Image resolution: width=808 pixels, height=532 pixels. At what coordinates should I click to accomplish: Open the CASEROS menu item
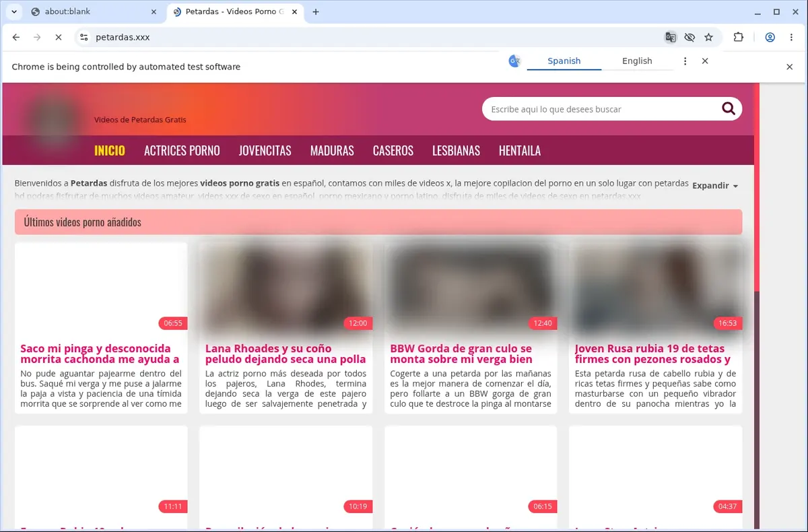pyautogui.click(x=393, y=151)
